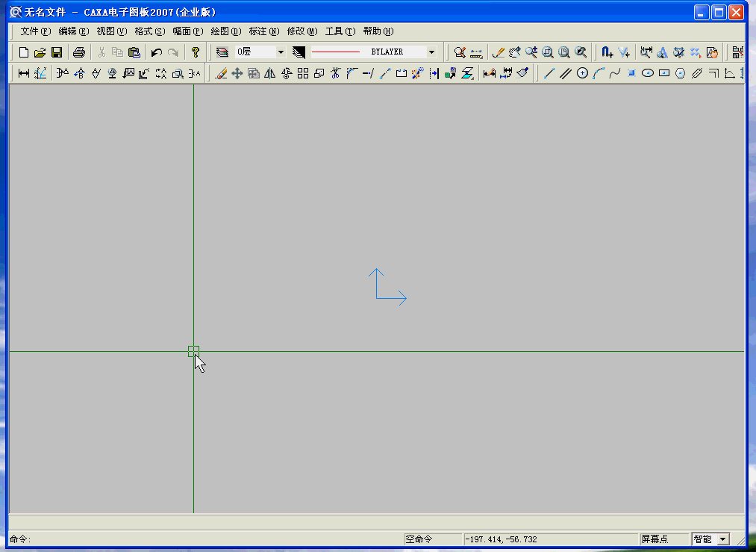Click the Print icon
The height and width of the screenshot is (552, 756).
pyautogui.click(x=78, y=52)
